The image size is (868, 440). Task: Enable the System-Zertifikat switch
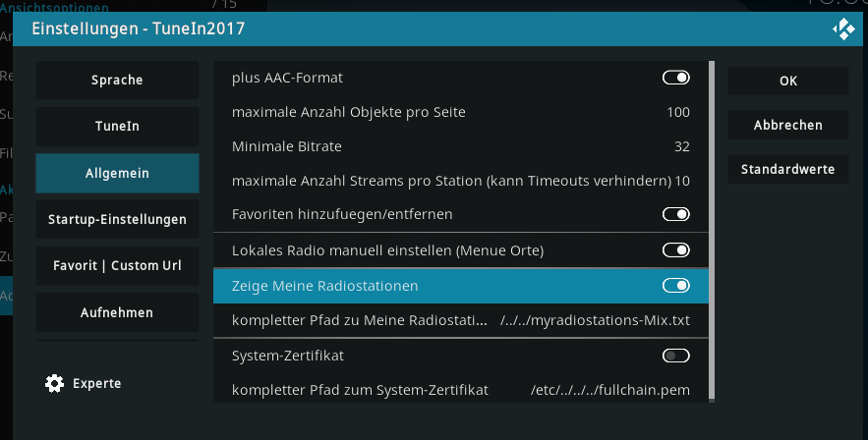[x=676, y=356]
